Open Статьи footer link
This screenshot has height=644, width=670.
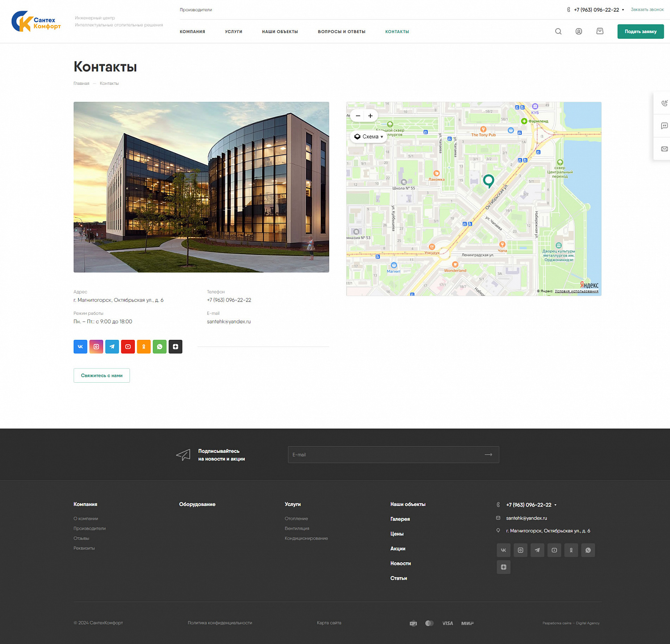399,578
